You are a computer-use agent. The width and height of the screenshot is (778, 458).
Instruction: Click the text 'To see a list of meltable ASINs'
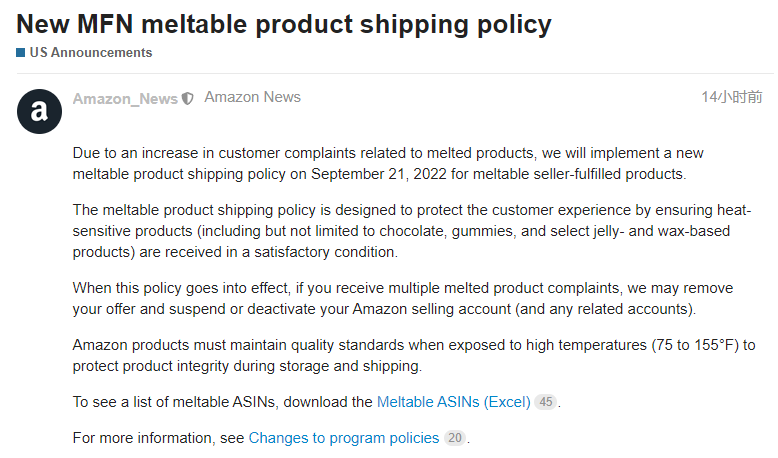click(x=174, y=401)
